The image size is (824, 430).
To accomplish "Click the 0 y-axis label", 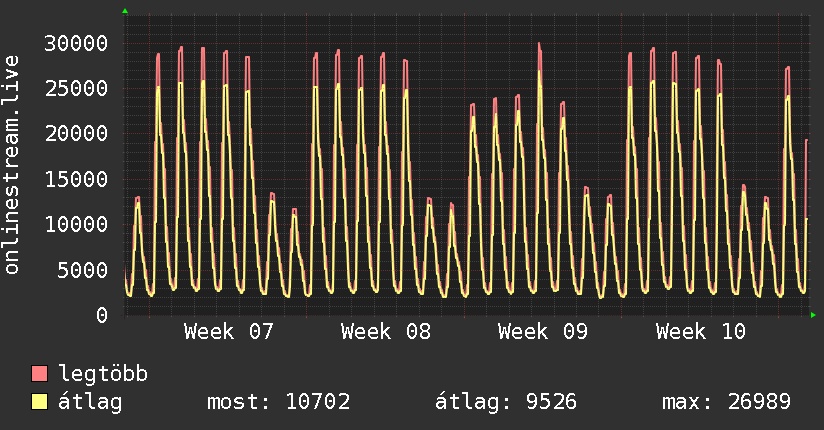I will pyautogui.click(x=102, y=315).
